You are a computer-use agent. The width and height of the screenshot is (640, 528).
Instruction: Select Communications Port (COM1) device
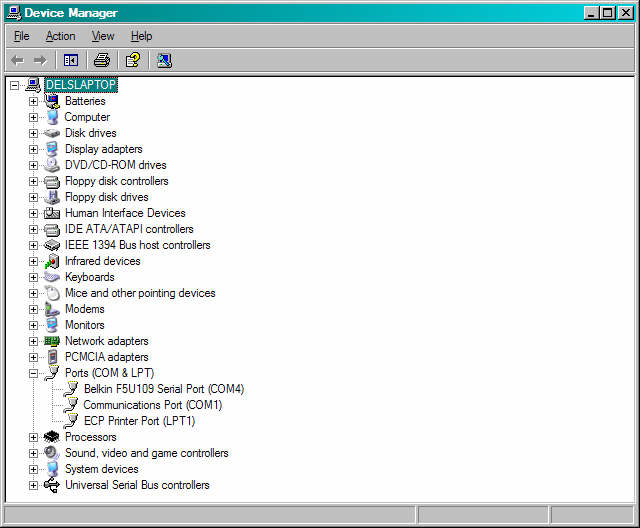[152, 405]
